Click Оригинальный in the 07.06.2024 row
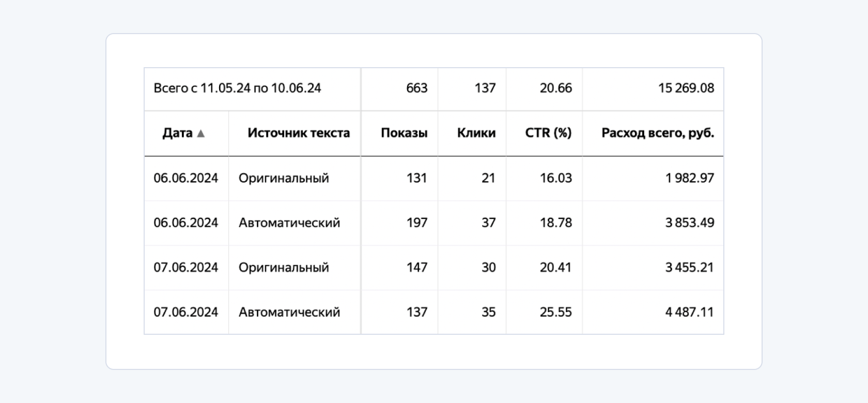Image resolution: width=868 pixels, height=403 pixels. pos(284,267)
